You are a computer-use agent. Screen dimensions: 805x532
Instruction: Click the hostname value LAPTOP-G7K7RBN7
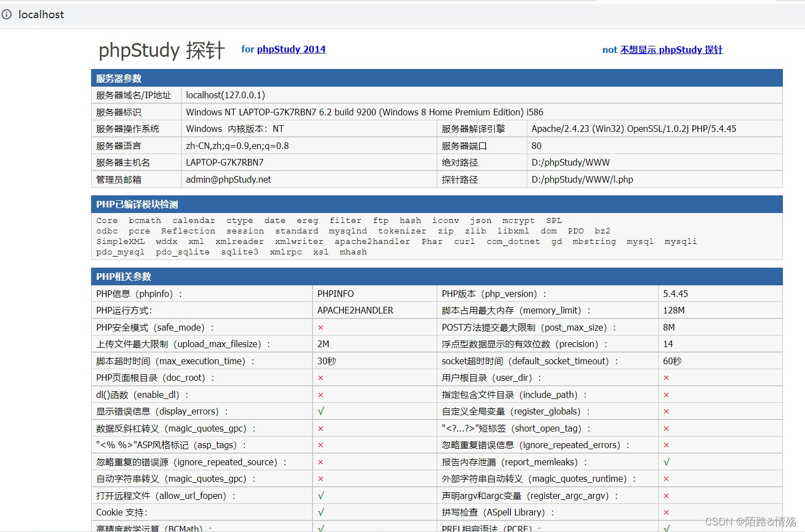click(x=225, y=162)
